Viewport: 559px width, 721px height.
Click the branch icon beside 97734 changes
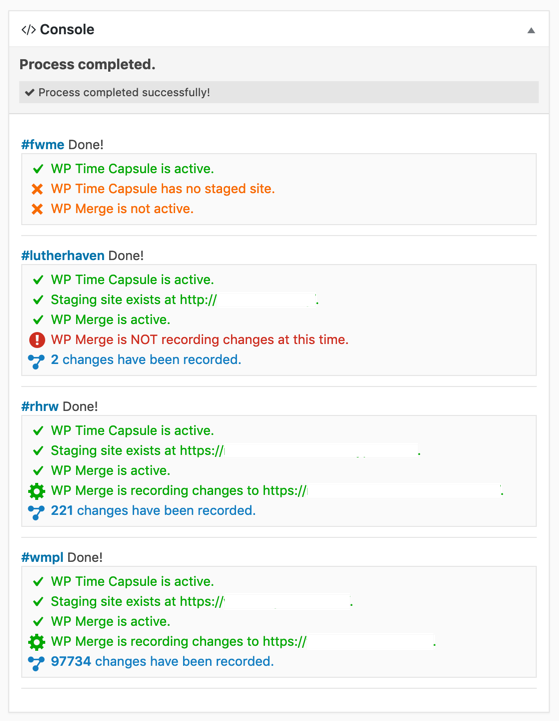(36, 663)
